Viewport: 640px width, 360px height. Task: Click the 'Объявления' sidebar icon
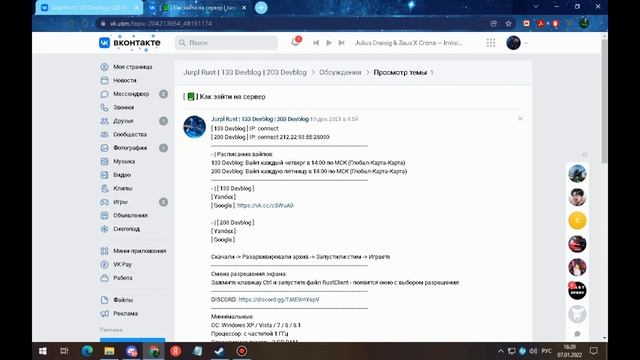[104, 216]
